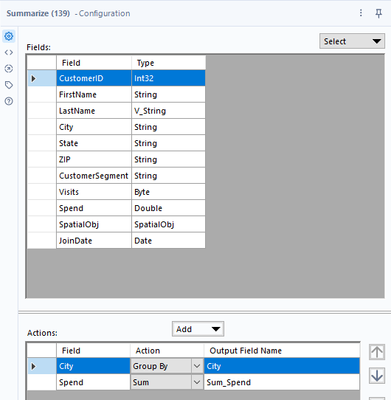The height and width of the screenshot is (400, 391).
Task: Select the JoinDate field row
Action: click(116, 241)
